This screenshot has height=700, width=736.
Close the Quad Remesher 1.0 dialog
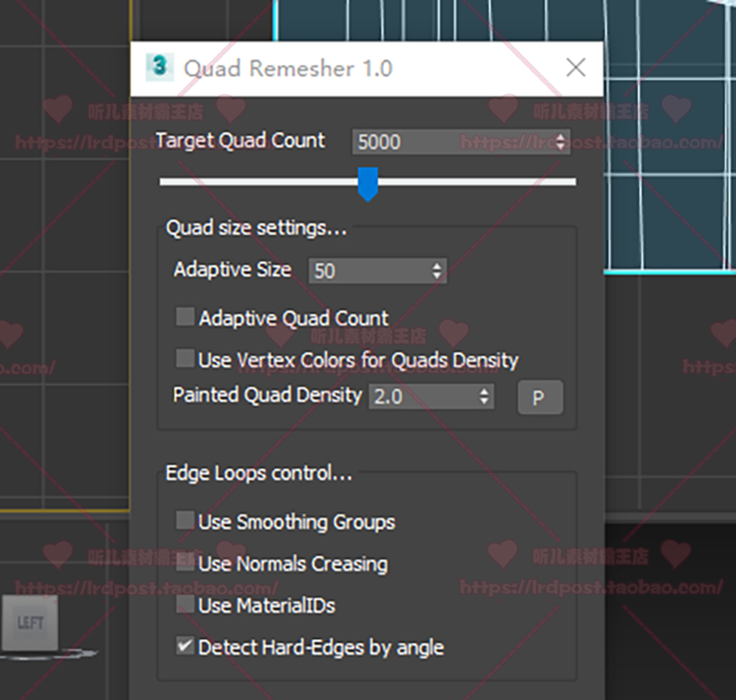coord(575,68)
